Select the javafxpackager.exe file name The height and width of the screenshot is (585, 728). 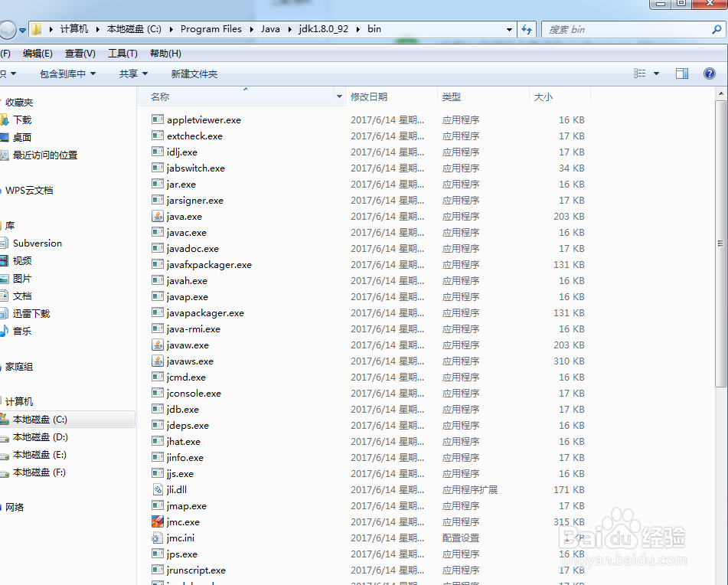click(210, 265)
